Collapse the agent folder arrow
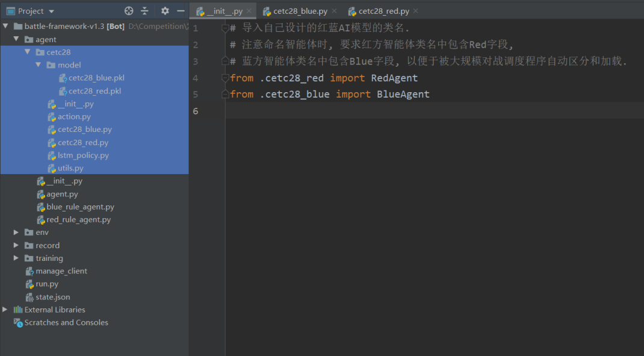 (16, 39)
